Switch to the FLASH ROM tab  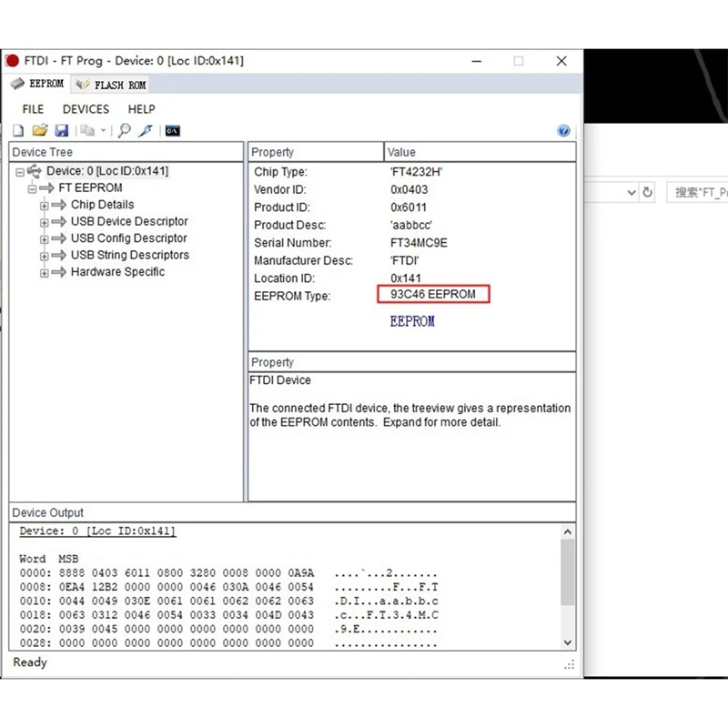coord(111,85)
